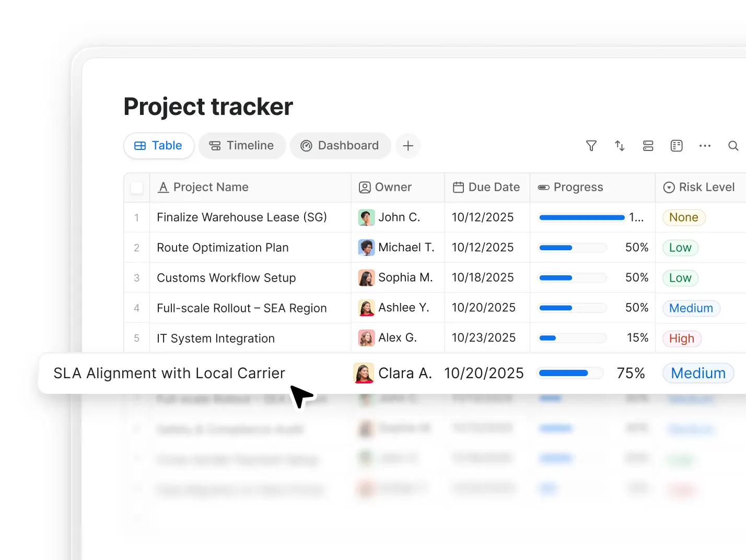Select the sort icon with up-down arrows

(x=620, y=146)
